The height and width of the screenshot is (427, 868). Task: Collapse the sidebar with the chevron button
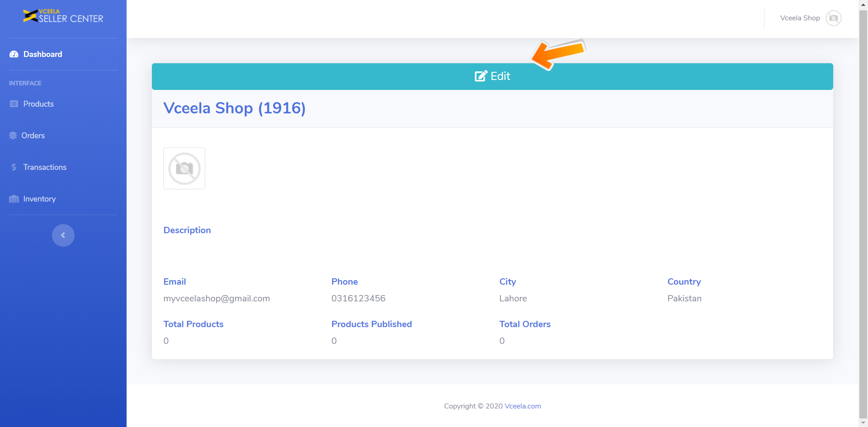point(63,235)
